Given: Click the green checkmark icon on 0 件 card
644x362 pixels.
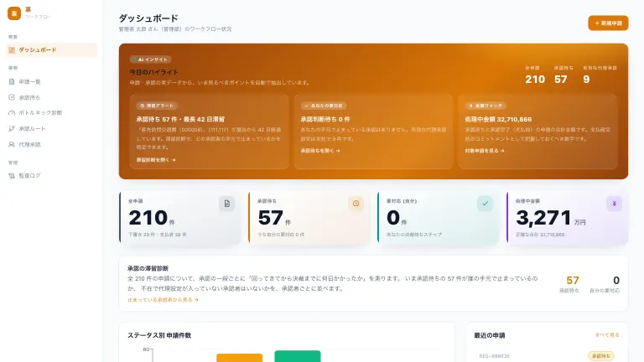Looking at the screenshot, I should (x=485, y=204).
